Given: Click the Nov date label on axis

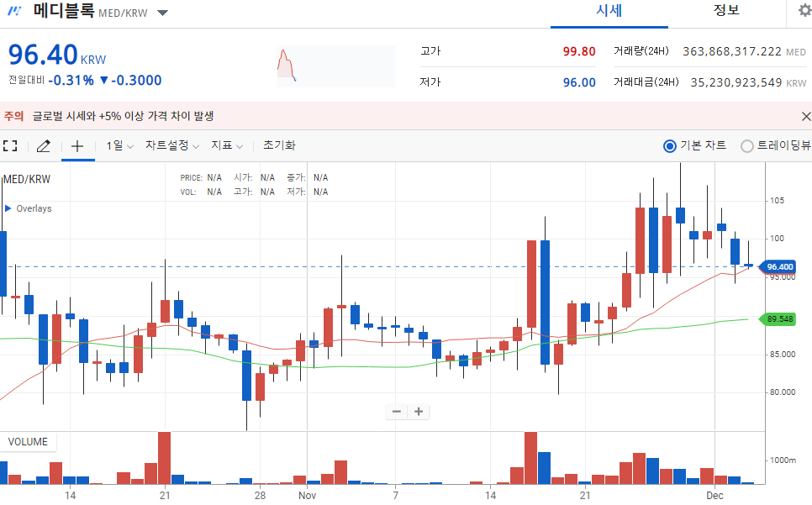Looking at the screenshot, I should click(x=307, y=496).
